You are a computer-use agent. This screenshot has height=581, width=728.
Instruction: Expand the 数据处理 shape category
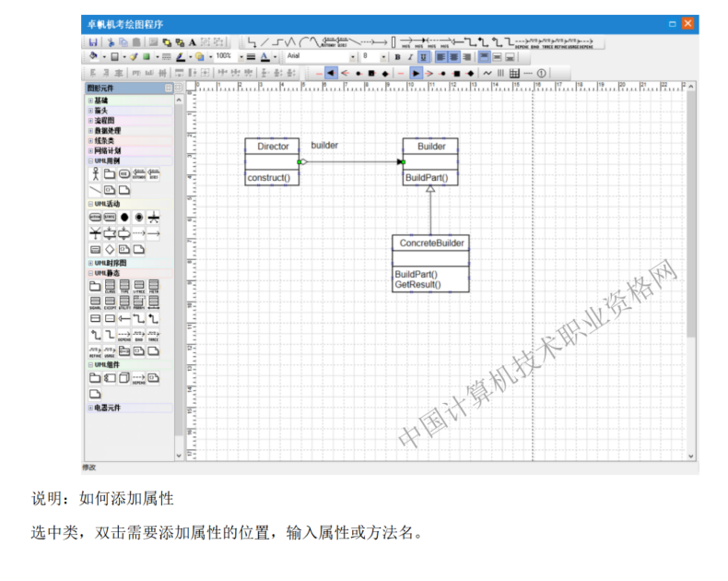pos(90,131)
